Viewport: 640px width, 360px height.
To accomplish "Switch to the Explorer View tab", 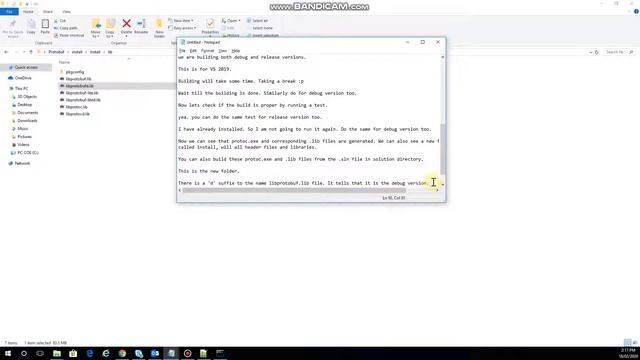I will [x=67, y=12].
